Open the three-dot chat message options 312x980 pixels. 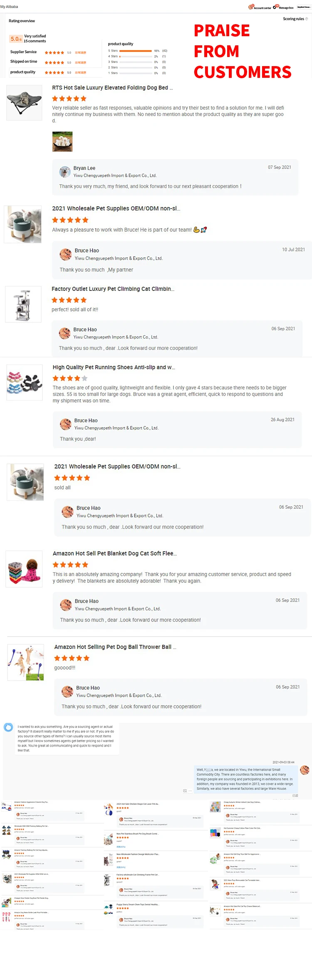point(191,791)
